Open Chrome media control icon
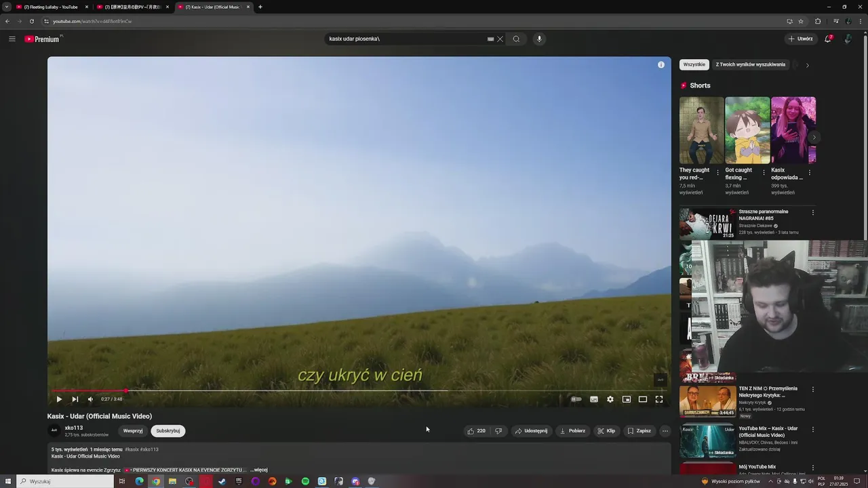 [835, 21]
